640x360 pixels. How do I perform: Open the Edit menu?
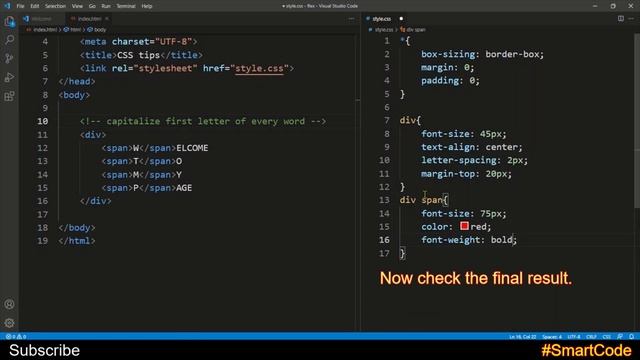(35, 6)
